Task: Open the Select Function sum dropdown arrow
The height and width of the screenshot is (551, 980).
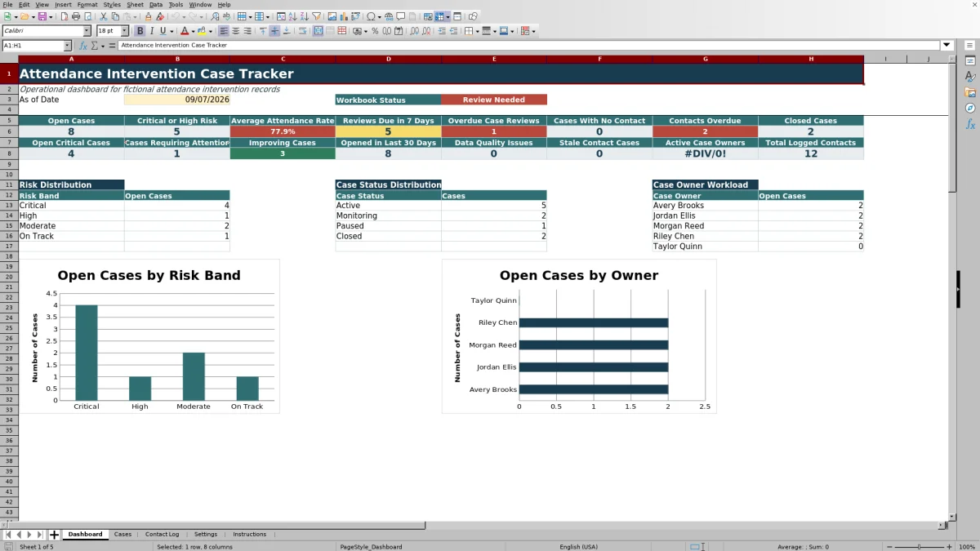Action: click(103, 46)
